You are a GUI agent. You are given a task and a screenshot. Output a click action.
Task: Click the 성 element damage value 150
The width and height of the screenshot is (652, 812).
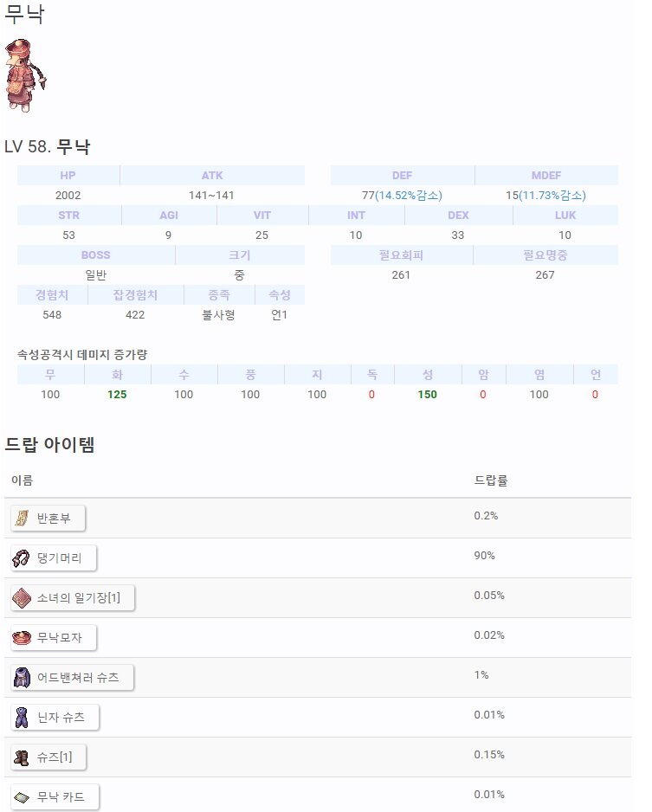pos(427,395)
